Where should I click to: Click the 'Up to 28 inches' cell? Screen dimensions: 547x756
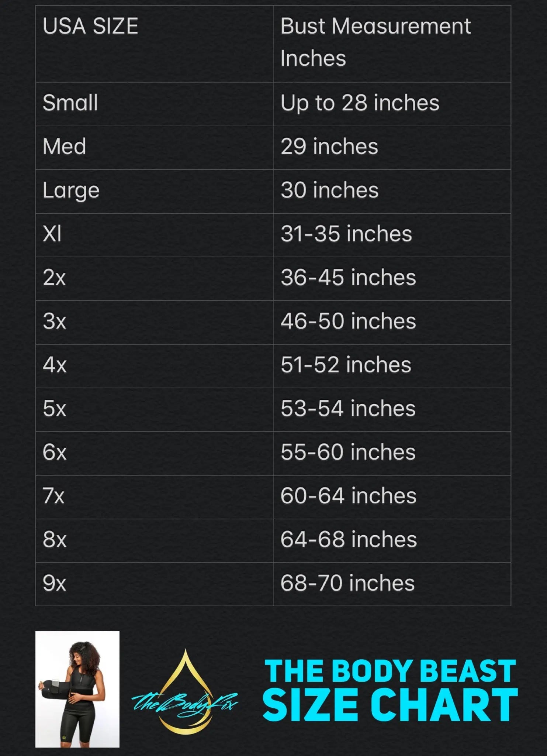pyautogui.click(x=360, y=103)
